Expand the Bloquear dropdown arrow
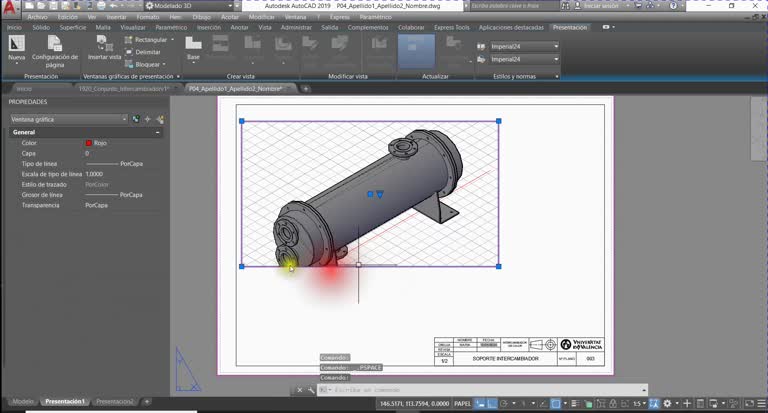The image size is (768, 413). [x=164, y=64]
